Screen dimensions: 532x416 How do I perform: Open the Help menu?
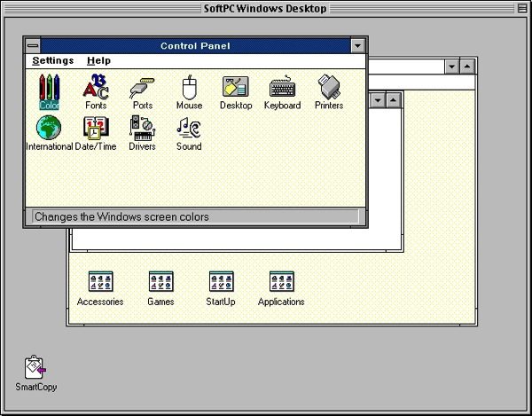98,61
